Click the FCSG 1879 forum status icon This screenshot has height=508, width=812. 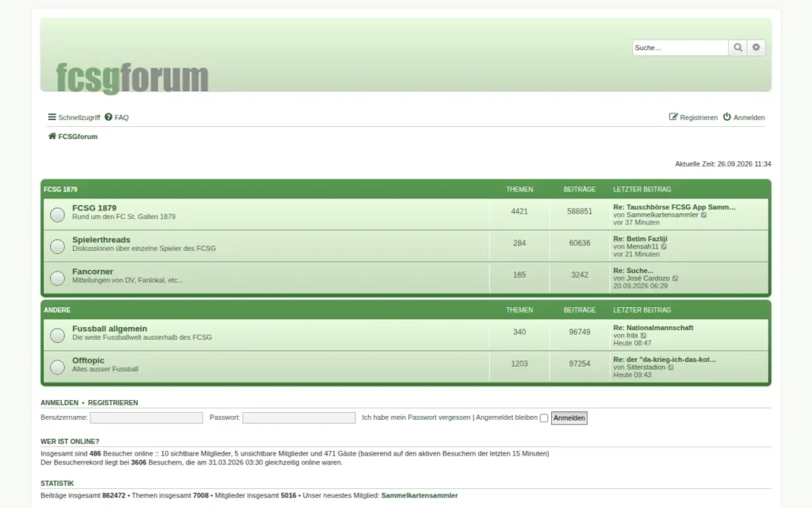(57, 214)
